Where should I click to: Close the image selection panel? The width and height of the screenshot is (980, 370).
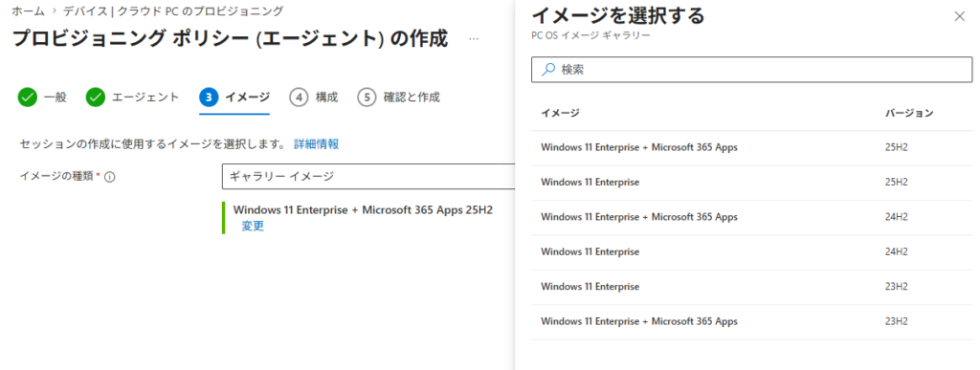pos(959,16)
